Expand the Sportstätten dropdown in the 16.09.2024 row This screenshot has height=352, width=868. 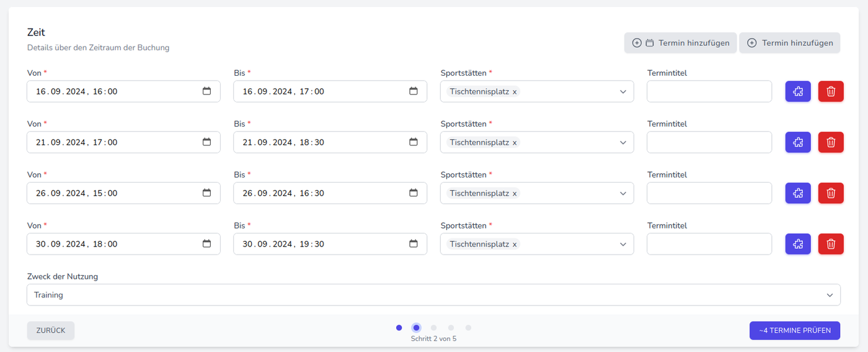tap(623, 91)
